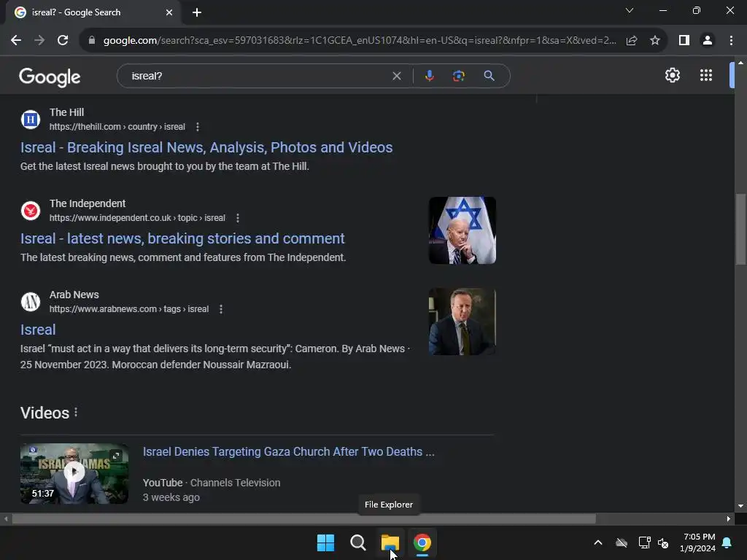Image resolution: width=747 pixels, height=560 pixels.
Task: Open The Hill result options menu
Action: pyautogui.click(x=198, y=127)
